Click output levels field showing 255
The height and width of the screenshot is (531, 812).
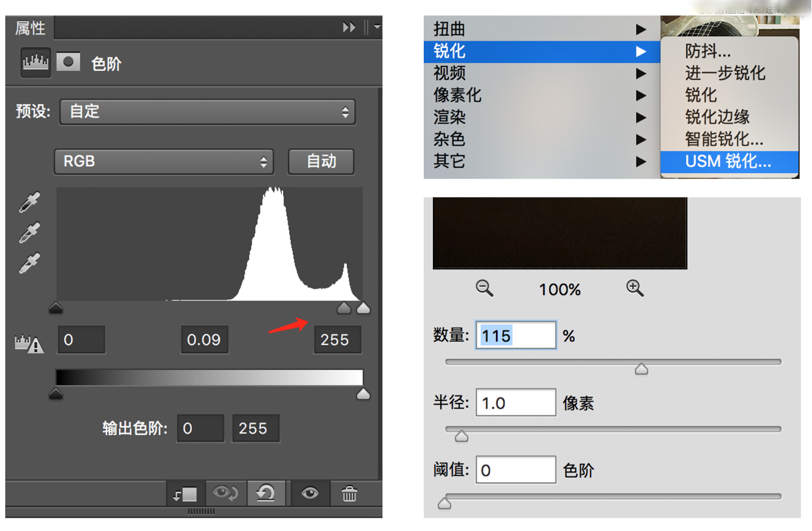tap(256, 428)
